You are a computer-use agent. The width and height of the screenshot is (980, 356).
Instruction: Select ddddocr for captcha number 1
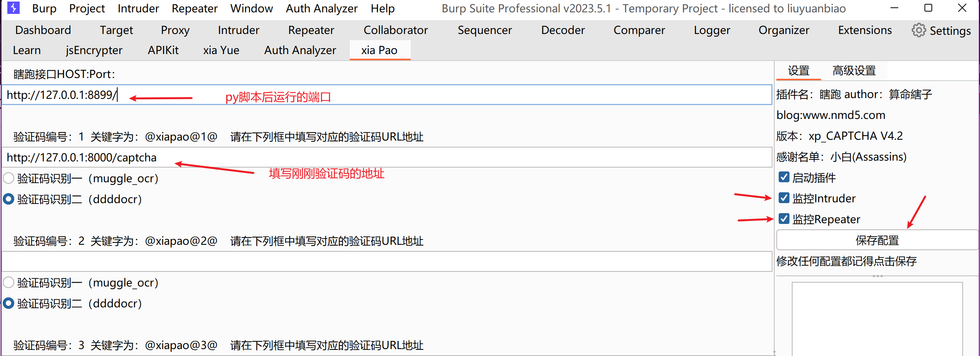tap(8, 199)
